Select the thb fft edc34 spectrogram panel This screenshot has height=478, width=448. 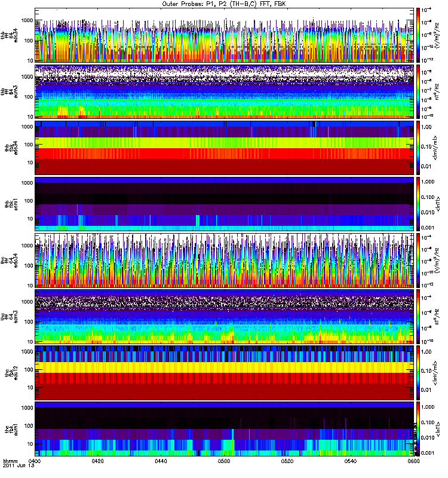click(224, 35)
